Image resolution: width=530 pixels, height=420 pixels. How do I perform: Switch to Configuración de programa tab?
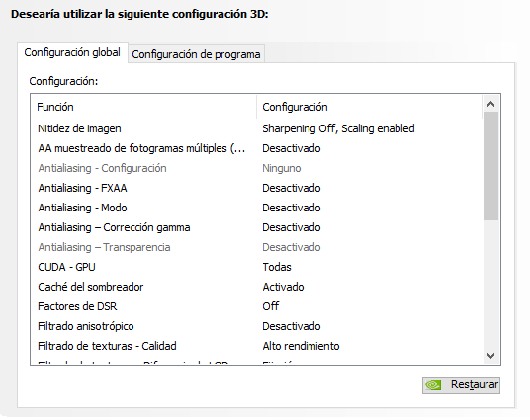(x=196, y=54)
